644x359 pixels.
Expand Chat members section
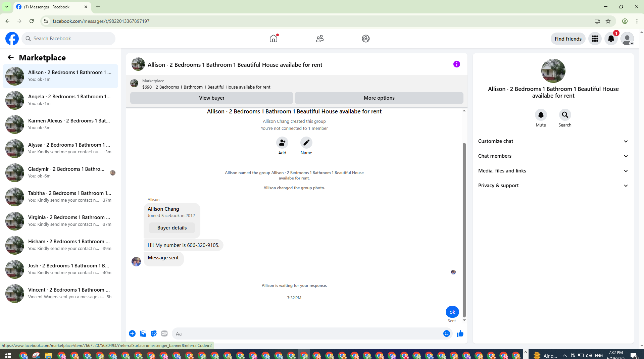553,156
